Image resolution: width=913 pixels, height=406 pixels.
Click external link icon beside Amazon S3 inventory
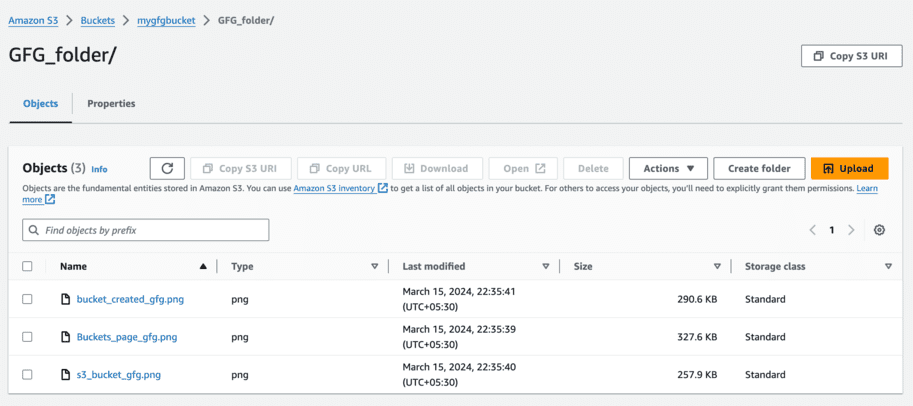pos(382,188)
